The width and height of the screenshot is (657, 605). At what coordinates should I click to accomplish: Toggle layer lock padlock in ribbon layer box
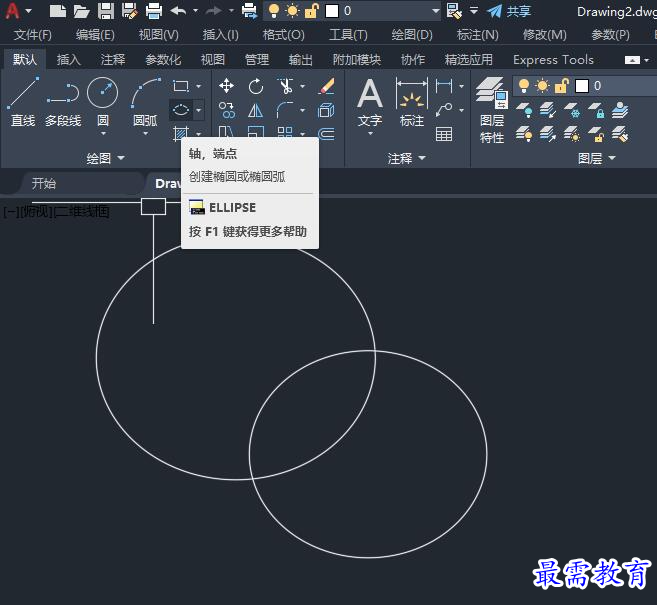coord(561,86)
